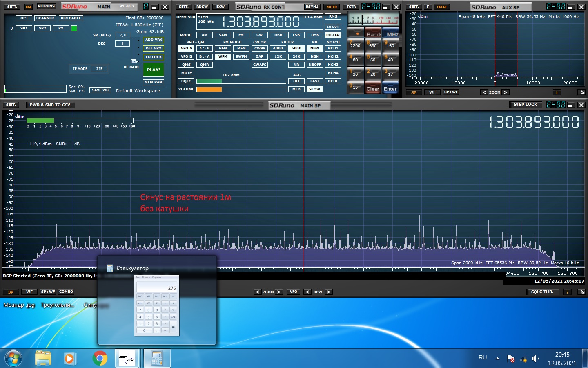Open the SR (MHz) sample rate field
This screenshot has width=588, height=368.
tap(122, 35)
